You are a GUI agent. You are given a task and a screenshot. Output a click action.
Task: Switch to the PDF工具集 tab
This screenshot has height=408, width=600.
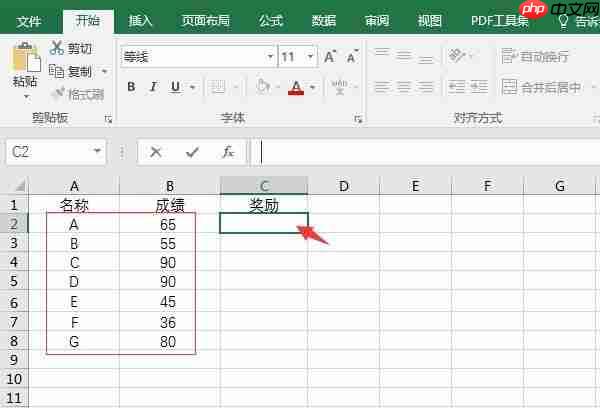click(x=499, y=21)
